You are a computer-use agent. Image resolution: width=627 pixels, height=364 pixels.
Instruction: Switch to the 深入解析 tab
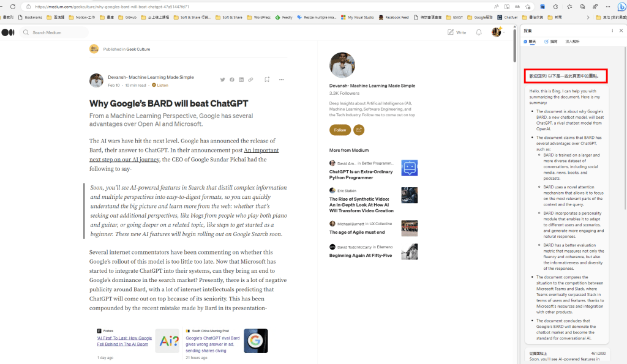[573, 42]
